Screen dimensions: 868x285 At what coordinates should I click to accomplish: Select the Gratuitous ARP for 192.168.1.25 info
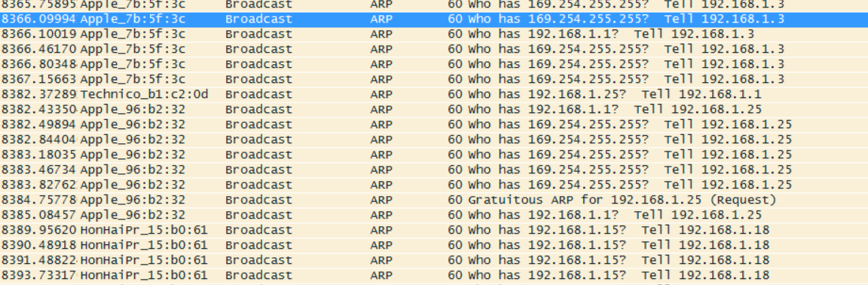pyautogui.click(x=622, y=200)
